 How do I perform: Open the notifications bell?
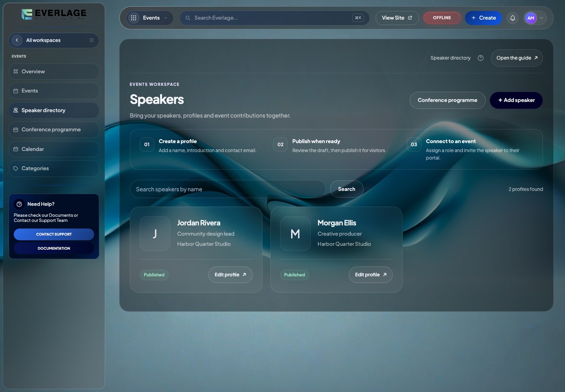[x=512, y=18]
